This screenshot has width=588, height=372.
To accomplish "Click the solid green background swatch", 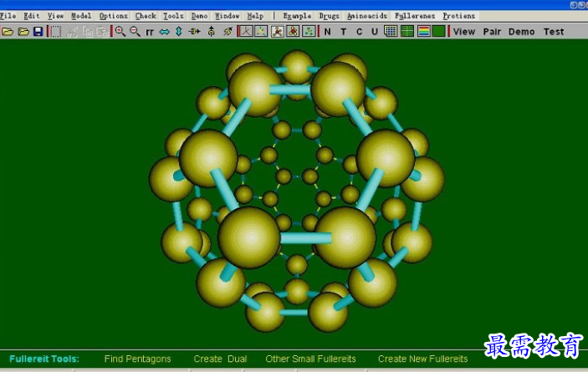I will (x=439, y=32).
